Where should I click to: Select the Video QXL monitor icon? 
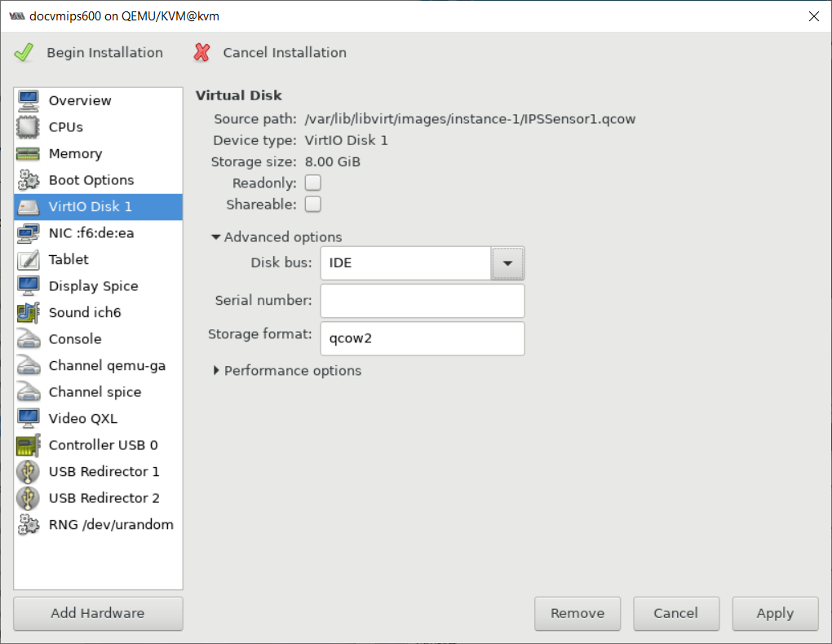[28, 419]
